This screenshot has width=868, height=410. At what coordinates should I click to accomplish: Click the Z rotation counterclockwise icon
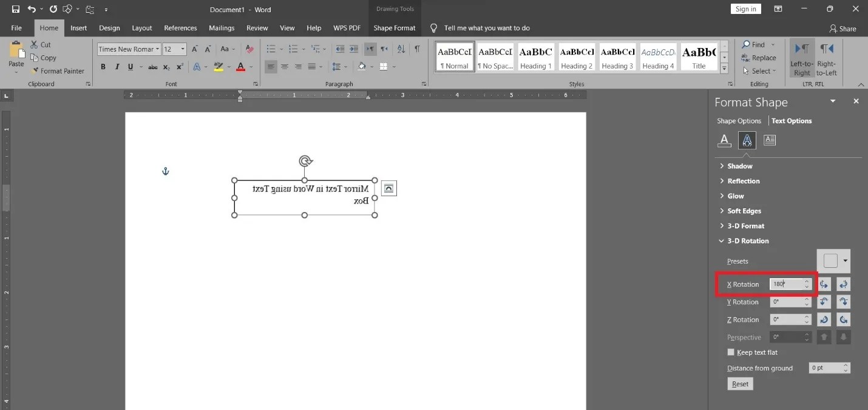(824, 319)
